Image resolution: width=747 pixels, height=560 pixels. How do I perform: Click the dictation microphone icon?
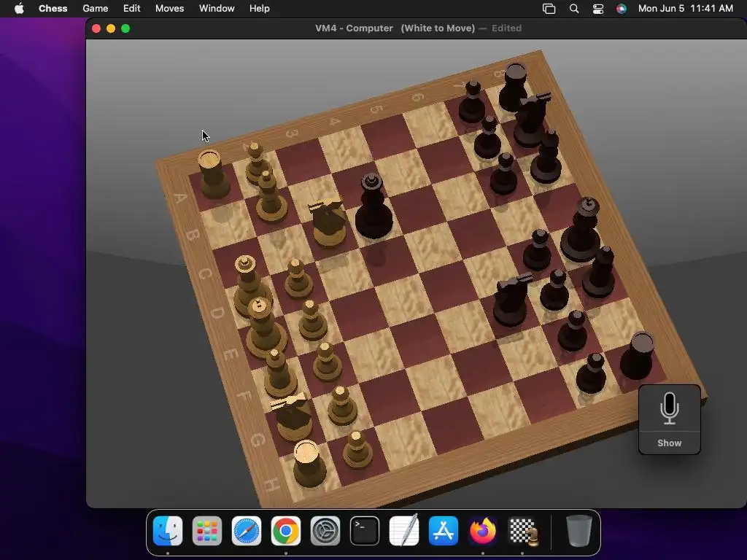pos(670,408)
